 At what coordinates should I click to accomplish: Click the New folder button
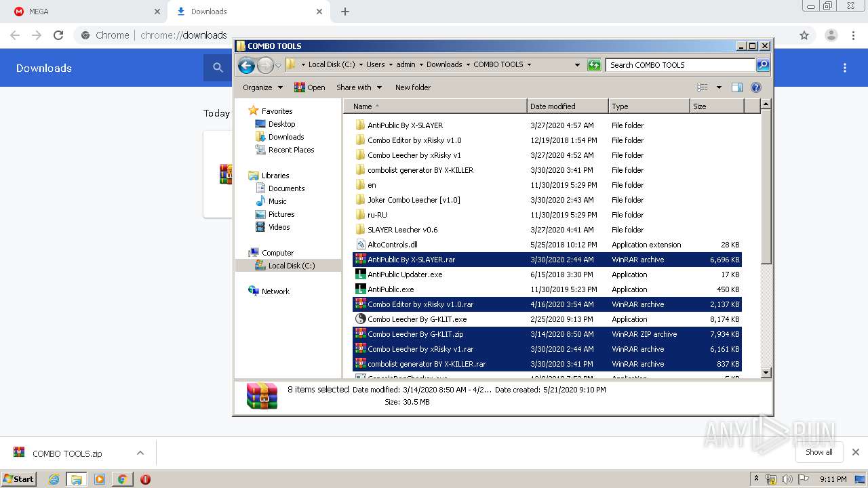413,87
